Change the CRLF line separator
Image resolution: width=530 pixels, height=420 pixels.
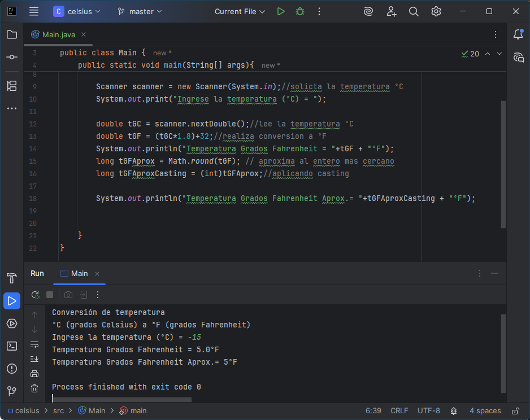(x=399, y=410)
